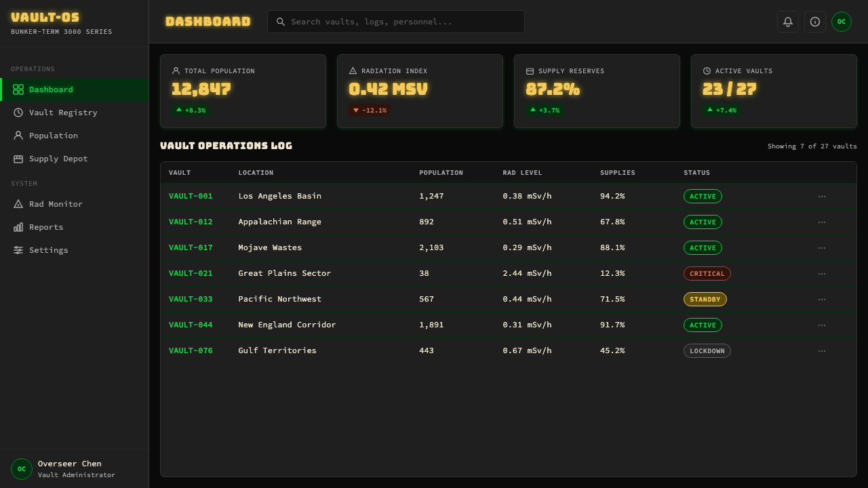The height and width of the screenshot is (488, 868).
Task: Click the CRITICAL status badge
Action: tap(707, 274)
